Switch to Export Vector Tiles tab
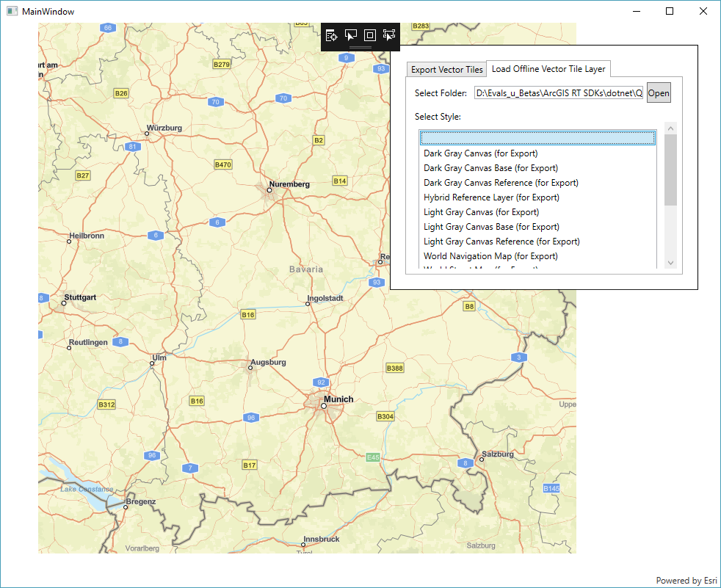Screen dimensions: 721x588 446,70
